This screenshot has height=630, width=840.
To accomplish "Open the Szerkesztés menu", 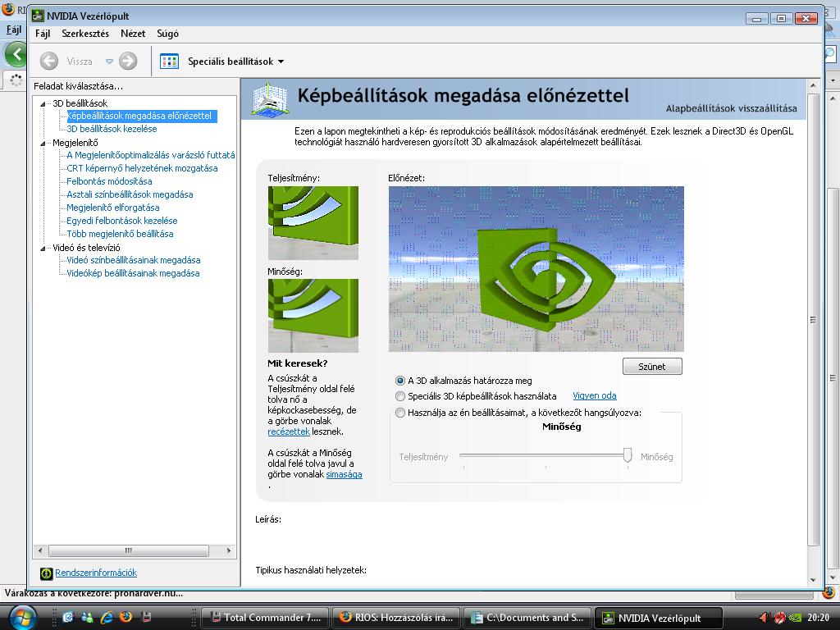I will pos(85,34).
